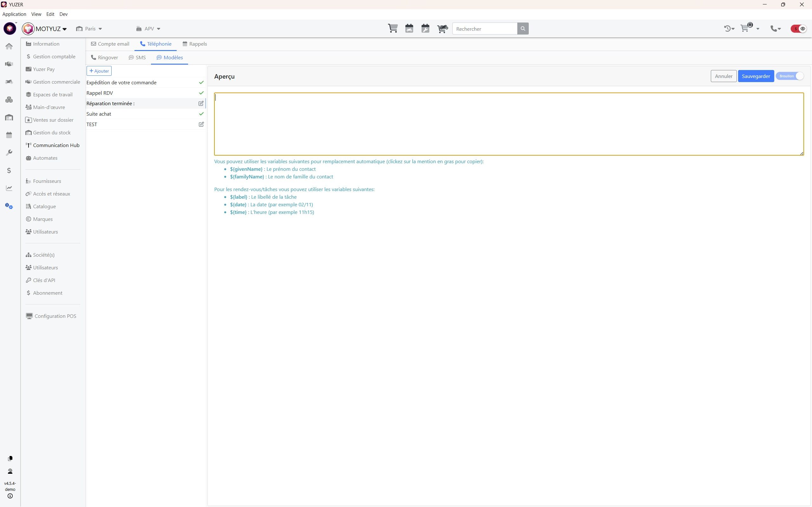Click the Ajouter button
This screenshot has height=507, width=812.
click(x=99, y=71)
